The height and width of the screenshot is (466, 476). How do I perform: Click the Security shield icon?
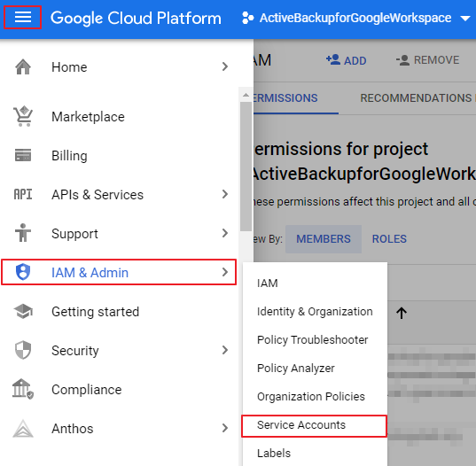23,350
